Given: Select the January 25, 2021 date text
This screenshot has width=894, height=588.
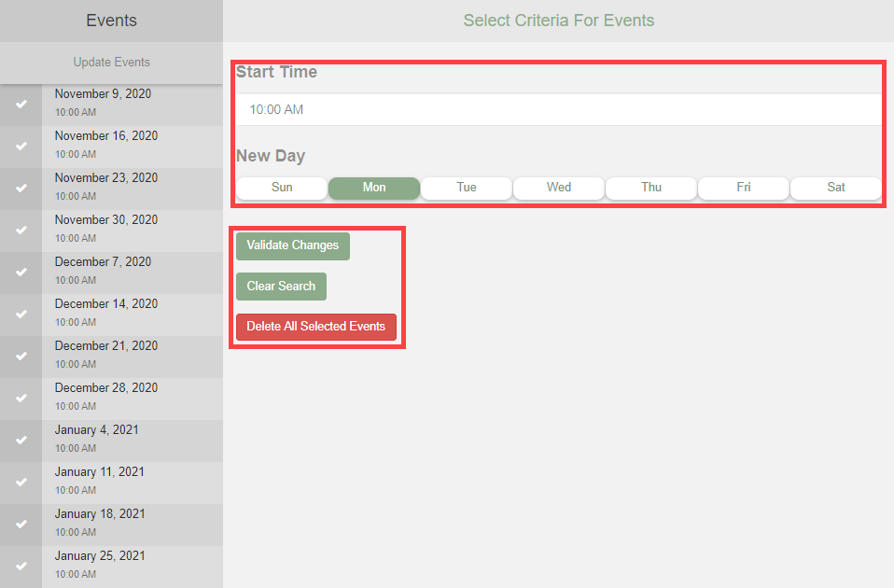Looking at the screenshot, I should (x=100, y=556).
